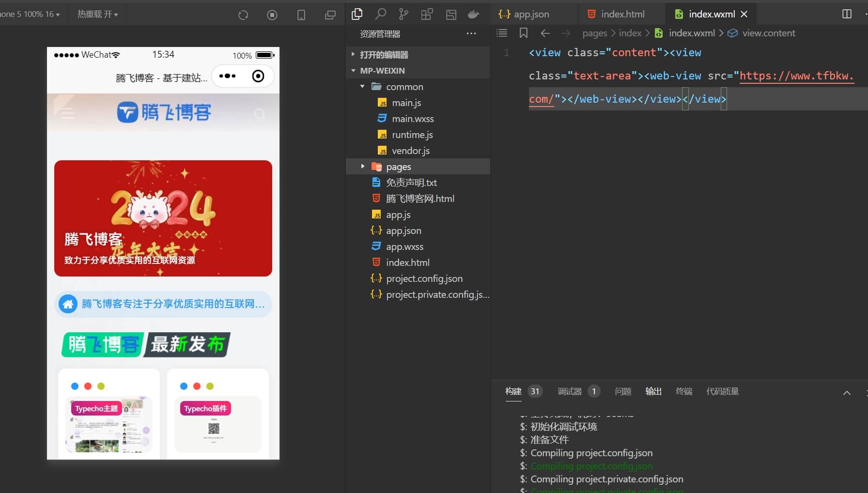Switch to the 调试器 panel tab

tap(570, 391)
